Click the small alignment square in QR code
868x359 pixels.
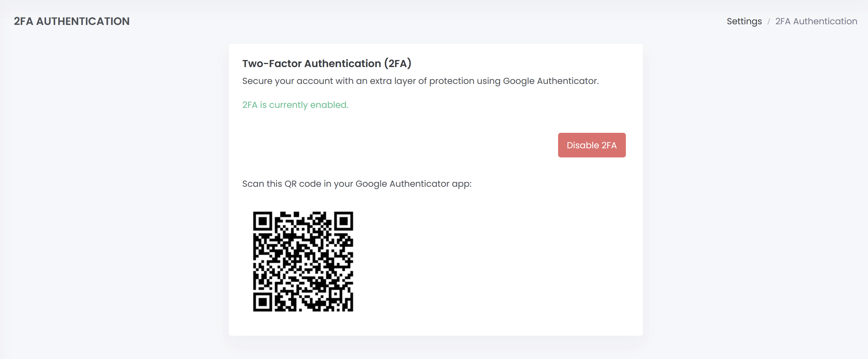(336, 295)
